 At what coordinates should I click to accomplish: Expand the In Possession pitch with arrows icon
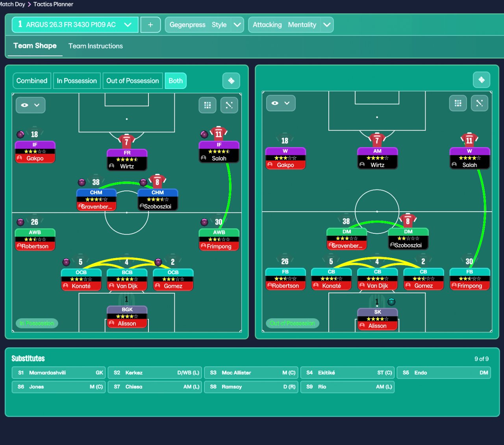229,105
